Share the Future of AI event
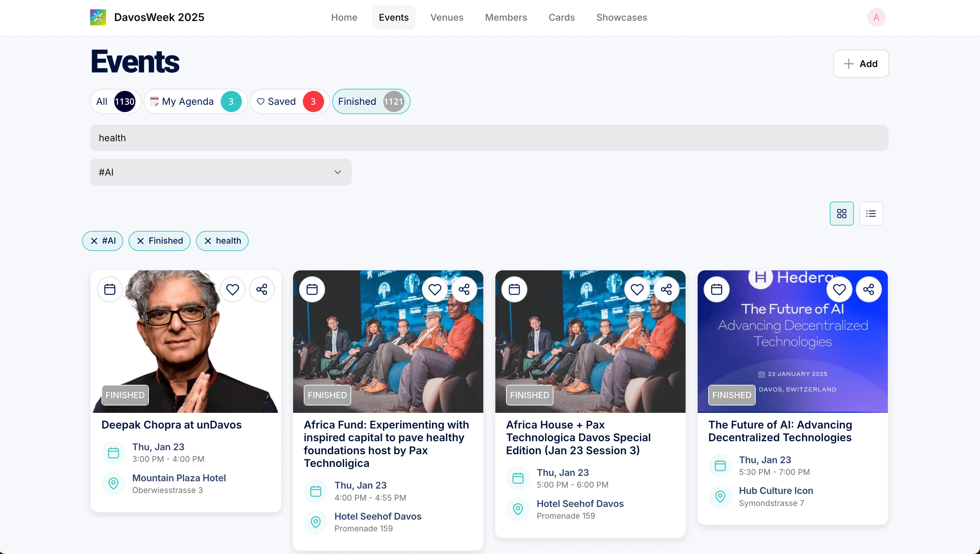Image resolution: width=980 pixels, height=554 pixels. click(x=869, y=290)
